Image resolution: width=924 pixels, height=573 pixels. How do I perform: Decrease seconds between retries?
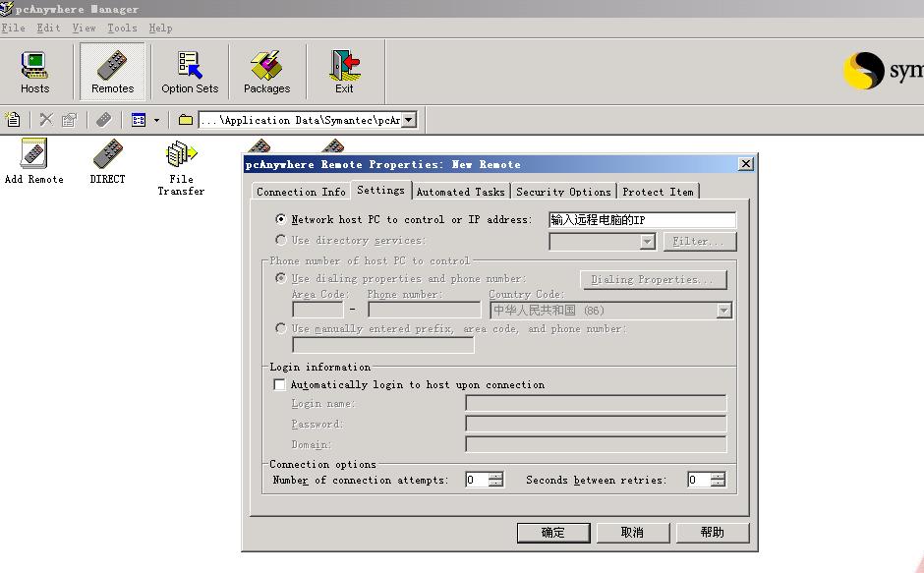pos(719,484)
